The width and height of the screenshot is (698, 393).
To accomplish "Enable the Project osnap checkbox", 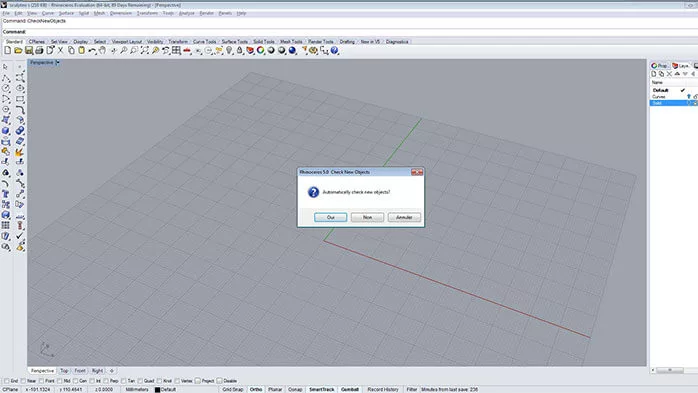I will tap(198, 381).
